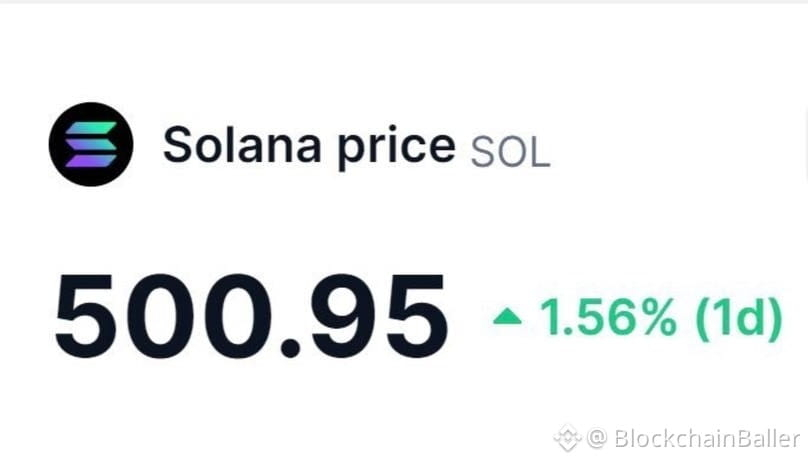Click the decimal point in the price
Viewport: 808px width, 463px height.
tap(290, 348)
